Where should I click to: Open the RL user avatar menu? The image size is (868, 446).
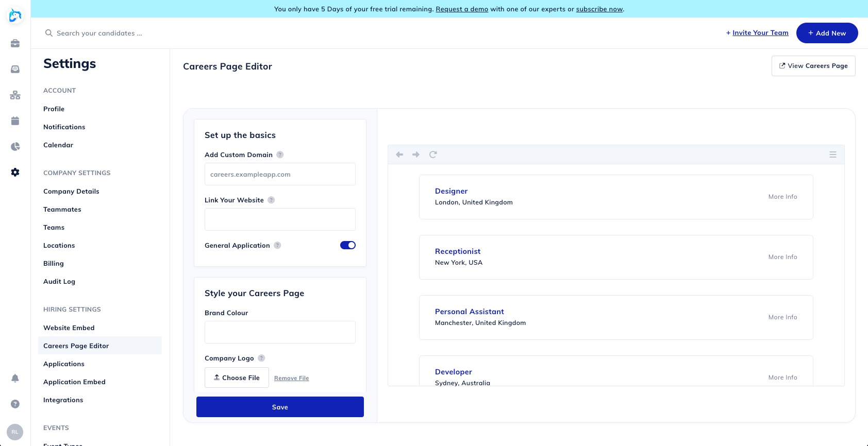tap(15, 432)
